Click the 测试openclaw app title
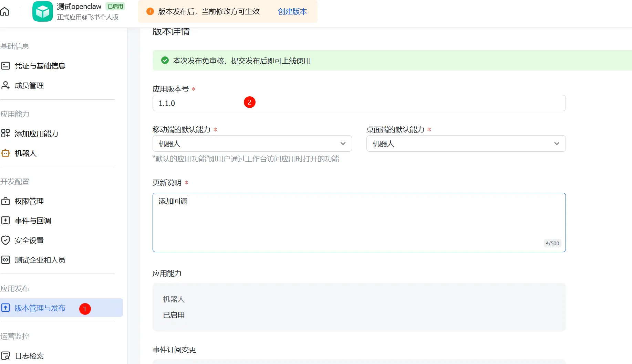The image size is (632, 364). pos(79,6)
